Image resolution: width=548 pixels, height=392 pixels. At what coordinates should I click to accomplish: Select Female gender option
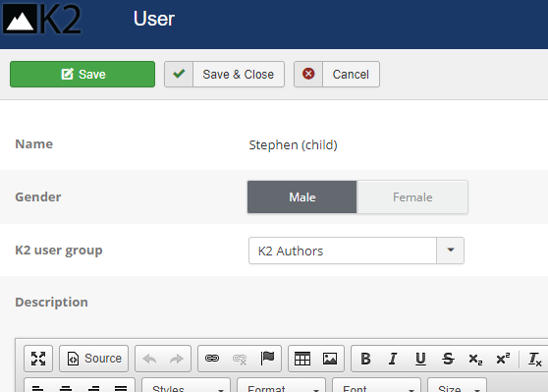(x=412, y=197)
